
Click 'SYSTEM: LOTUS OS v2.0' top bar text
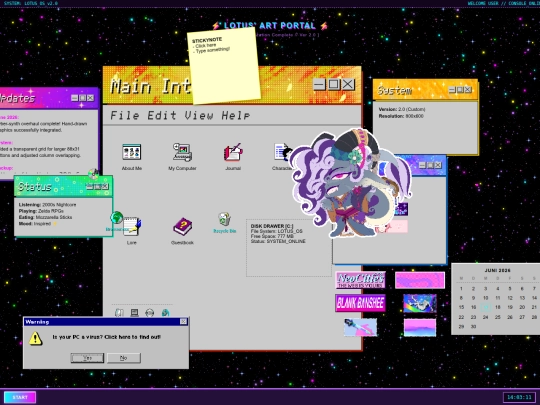(x=31, y=3)
